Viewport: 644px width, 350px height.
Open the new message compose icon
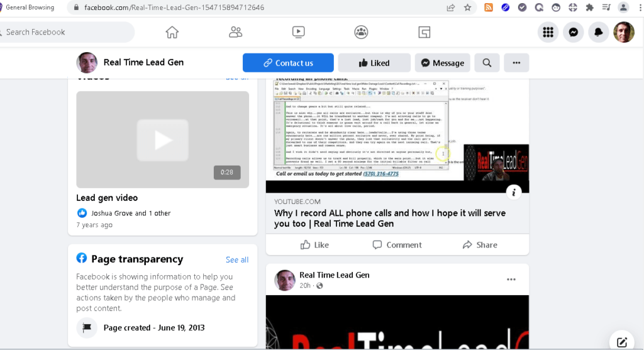point(622,341)
